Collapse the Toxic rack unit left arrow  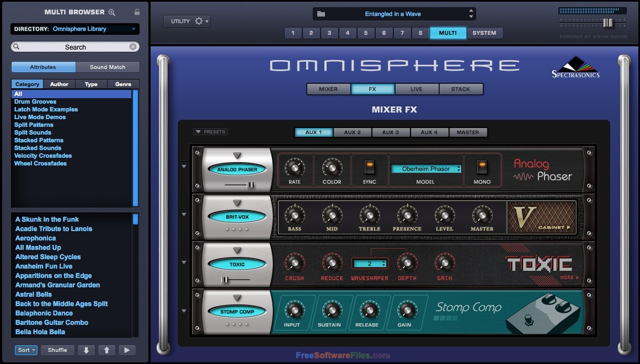pos(184,263)
